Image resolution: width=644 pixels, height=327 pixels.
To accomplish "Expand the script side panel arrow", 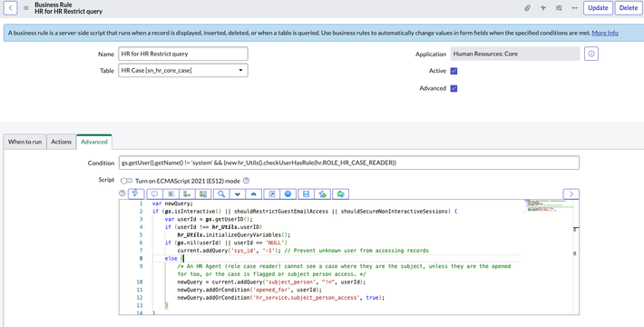I will coord(571,193).
